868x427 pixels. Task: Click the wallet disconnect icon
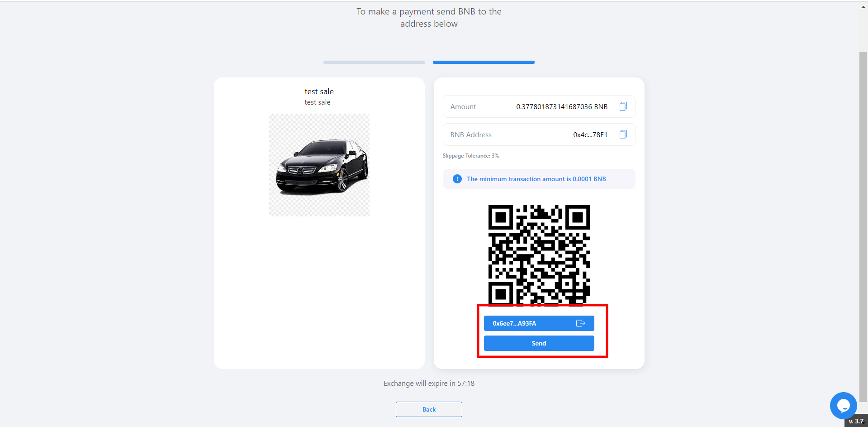[580, 323]
